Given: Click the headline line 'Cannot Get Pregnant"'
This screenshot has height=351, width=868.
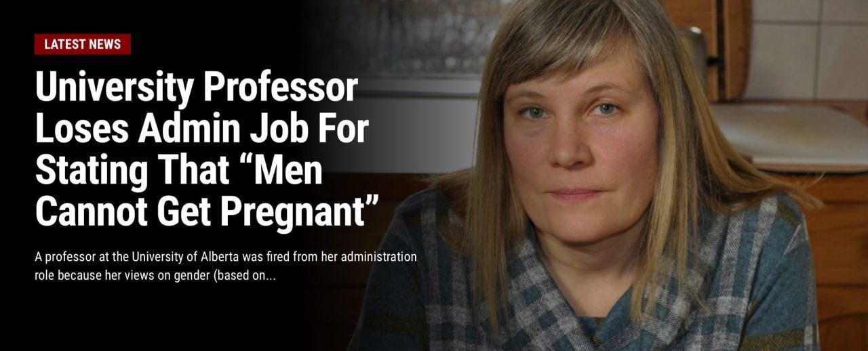Looking at the screenshot, I should [x=207, y=211].
